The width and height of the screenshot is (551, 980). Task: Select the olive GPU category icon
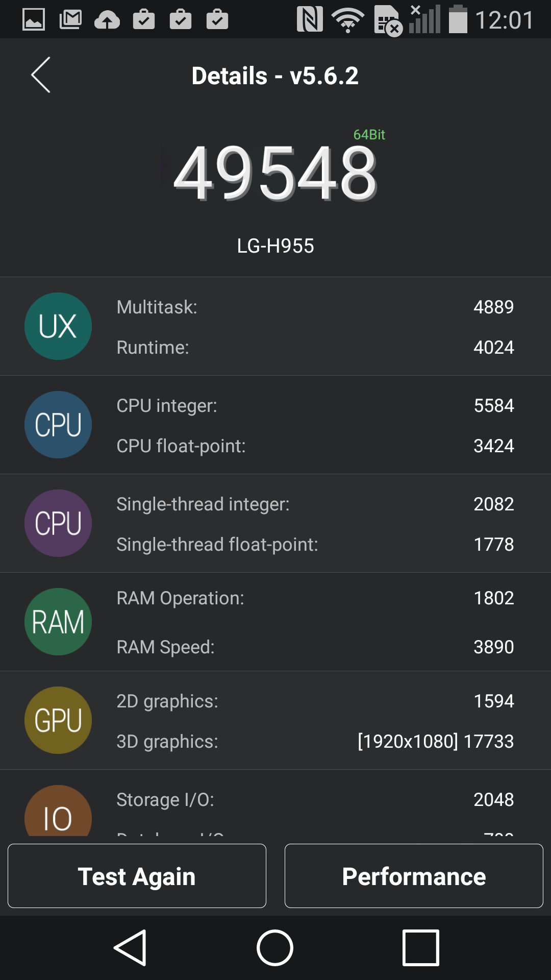(x=58, y=720)
